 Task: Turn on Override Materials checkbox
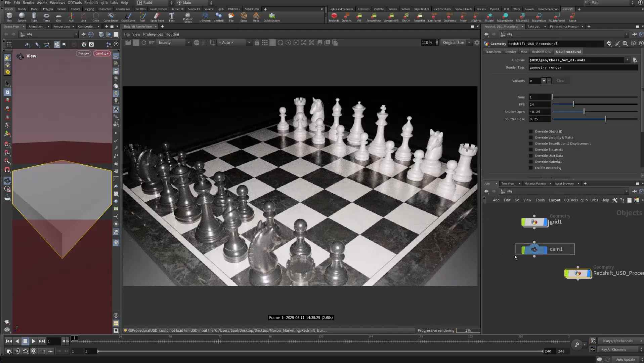click(531, 162)
